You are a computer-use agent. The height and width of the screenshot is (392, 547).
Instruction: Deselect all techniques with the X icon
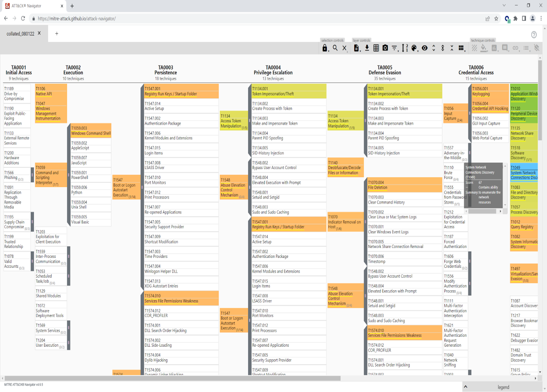[x=344, y=48]
